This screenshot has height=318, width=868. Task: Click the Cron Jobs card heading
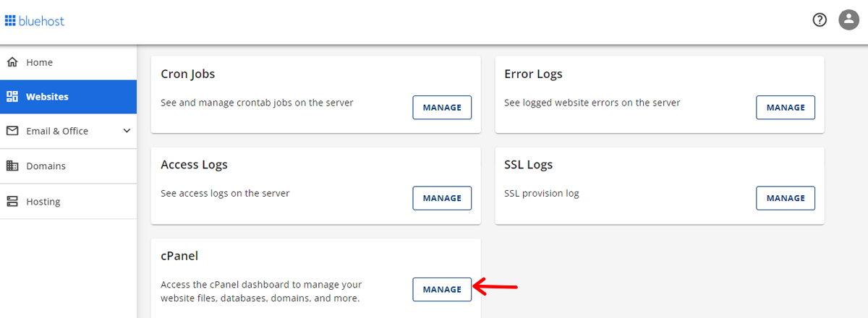click(x=187, y=74)
